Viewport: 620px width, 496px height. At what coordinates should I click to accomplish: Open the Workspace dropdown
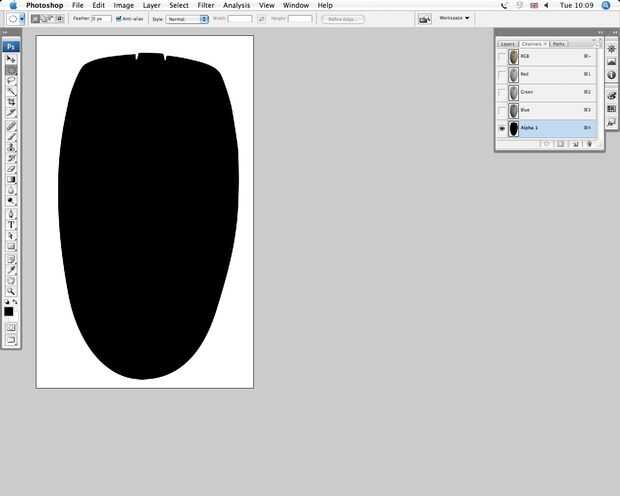[454, 18]
